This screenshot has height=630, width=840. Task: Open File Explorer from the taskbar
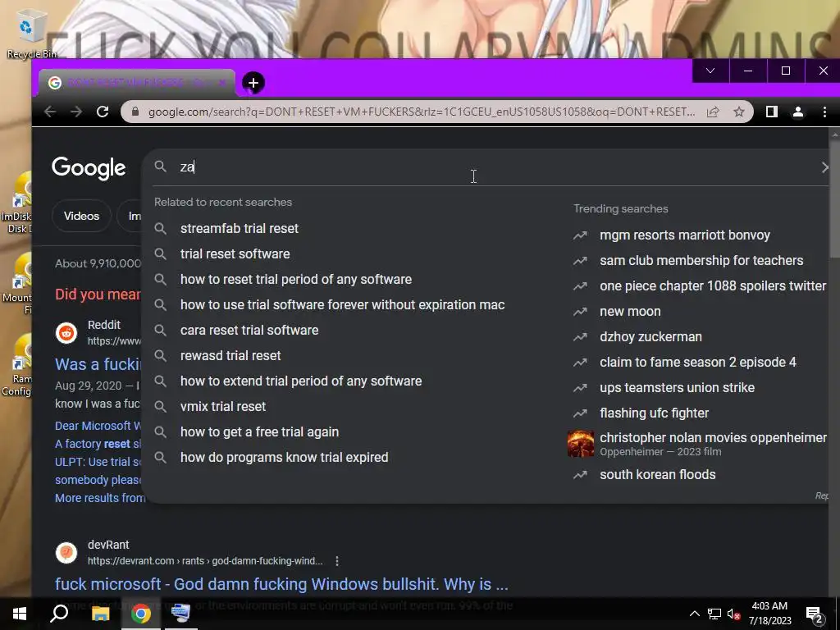click(x=100, y=614)
